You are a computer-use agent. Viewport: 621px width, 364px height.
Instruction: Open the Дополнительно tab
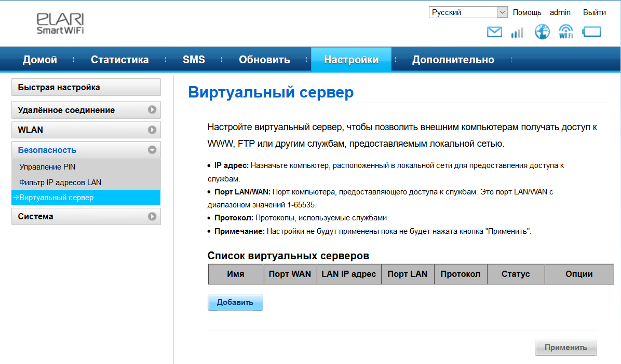[x=453, y=60]
